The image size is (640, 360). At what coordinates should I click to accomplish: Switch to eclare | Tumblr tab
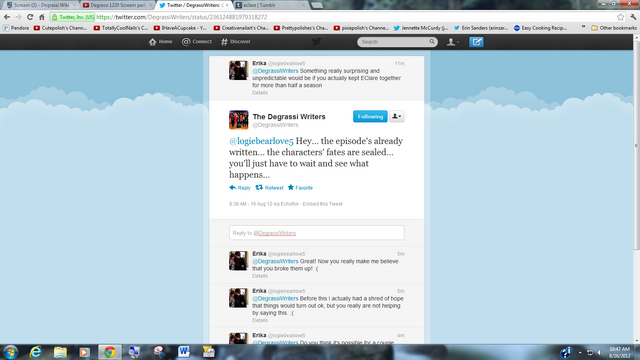click(x=270, y=5)
